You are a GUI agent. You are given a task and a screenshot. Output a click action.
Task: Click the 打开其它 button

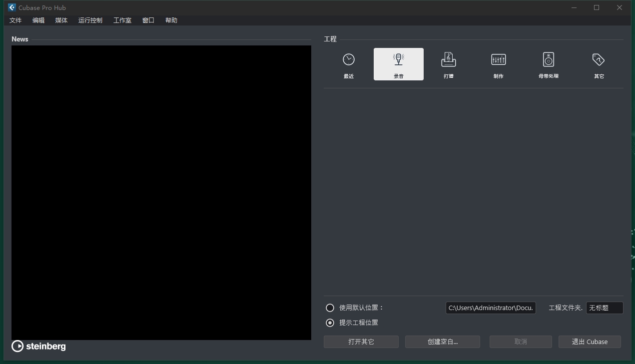(361, 342)
